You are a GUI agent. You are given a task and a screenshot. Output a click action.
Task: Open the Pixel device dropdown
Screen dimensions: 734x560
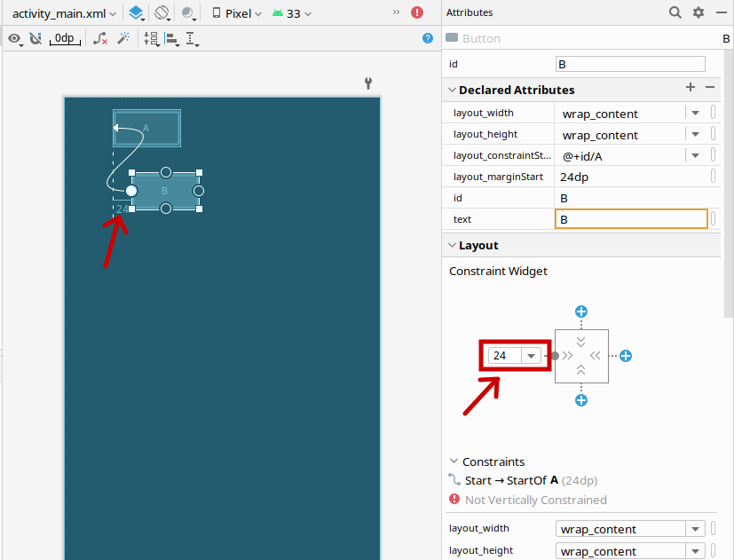click(x=237, y=13)
